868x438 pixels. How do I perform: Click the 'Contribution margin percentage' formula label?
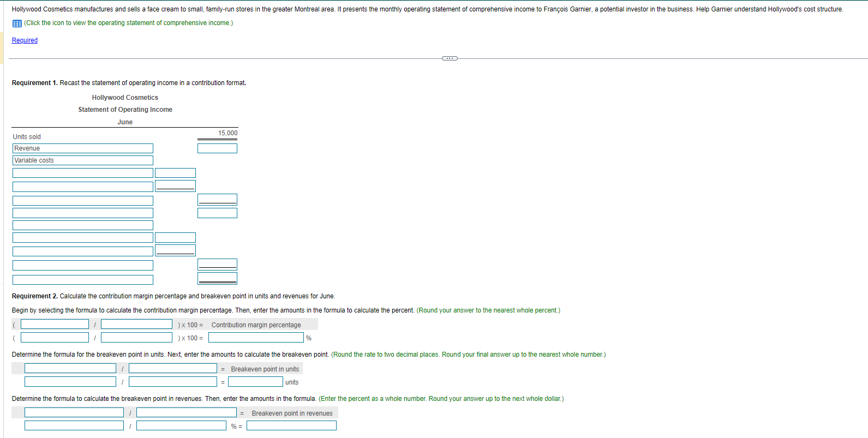tap(256, 325)
